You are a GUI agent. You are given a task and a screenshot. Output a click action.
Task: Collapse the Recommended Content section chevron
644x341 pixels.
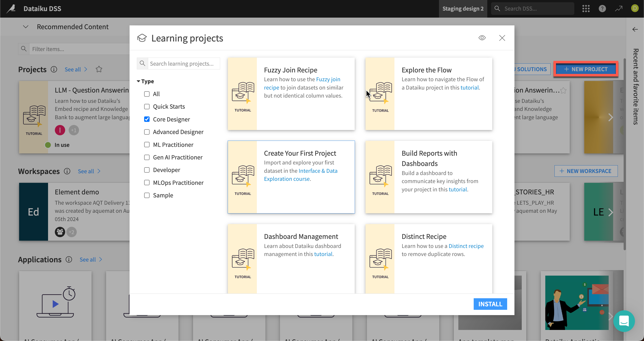tap(26, 27)
